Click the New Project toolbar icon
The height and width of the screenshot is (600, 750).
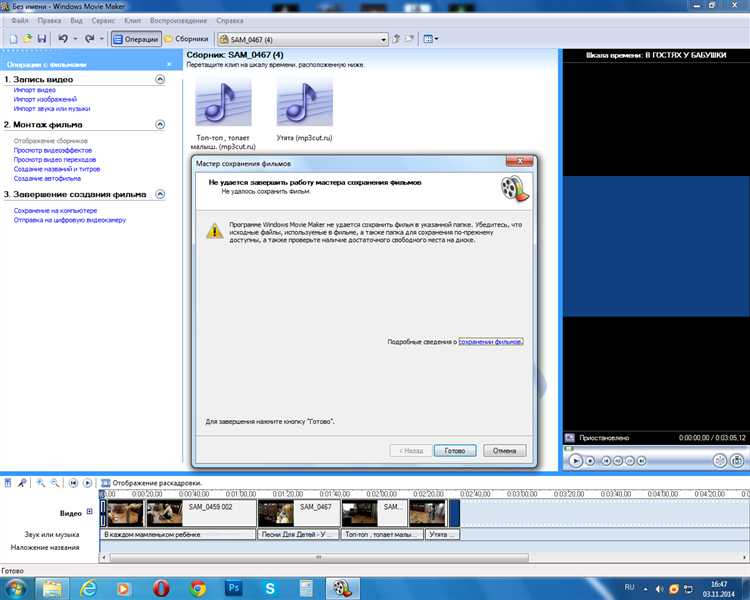(13, 39)
